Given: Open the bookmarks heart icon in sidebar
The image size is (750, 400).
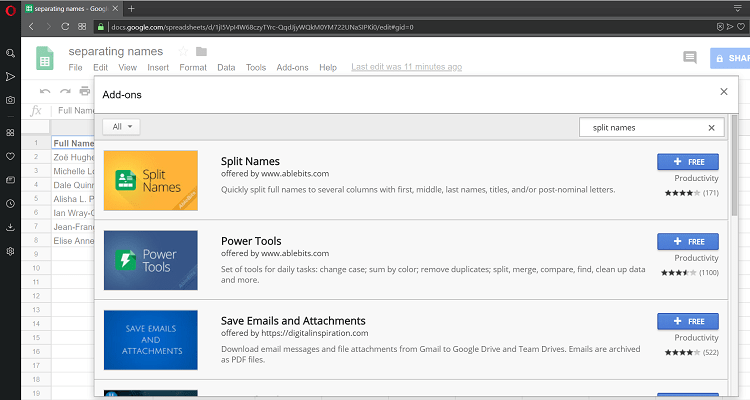Looking at the screenshot, I should 10,156.
